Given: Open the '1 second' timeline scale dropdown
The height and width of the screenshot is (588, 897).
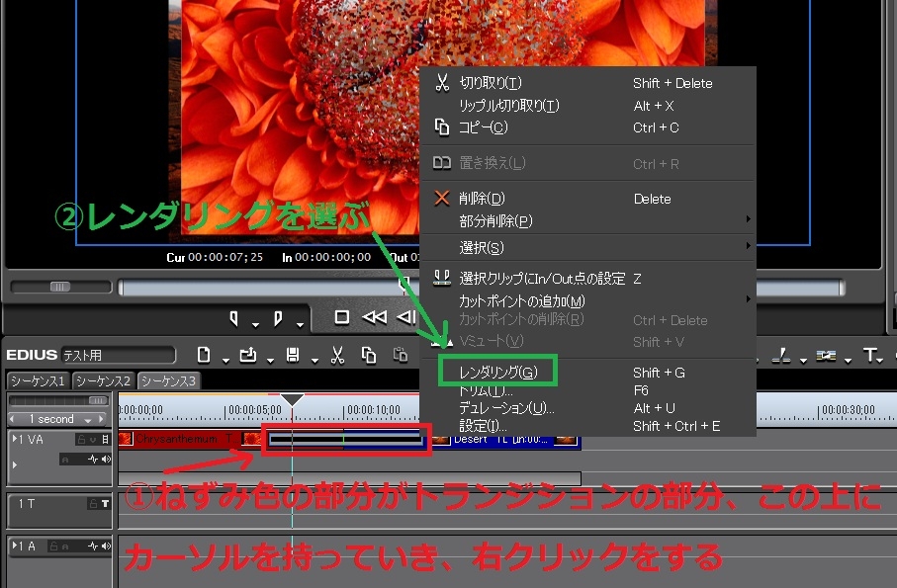Looking at the screenshot, I should (88, 420).
